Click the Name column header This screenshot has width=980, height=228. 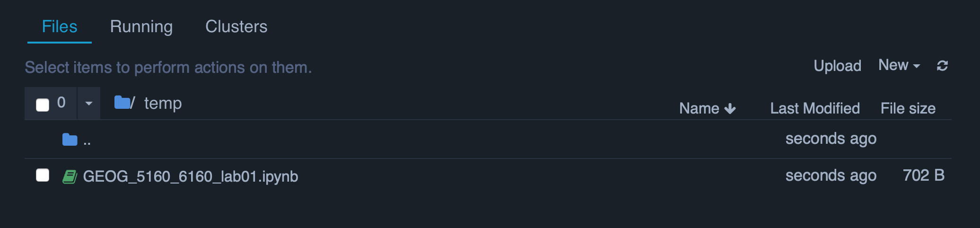[699, 108]
